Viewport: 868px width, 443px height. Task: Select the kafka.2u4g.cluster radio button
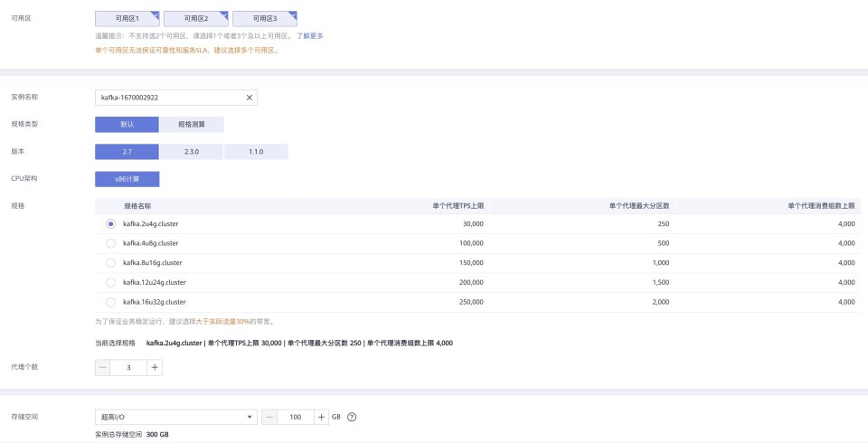tap(110, 223)
